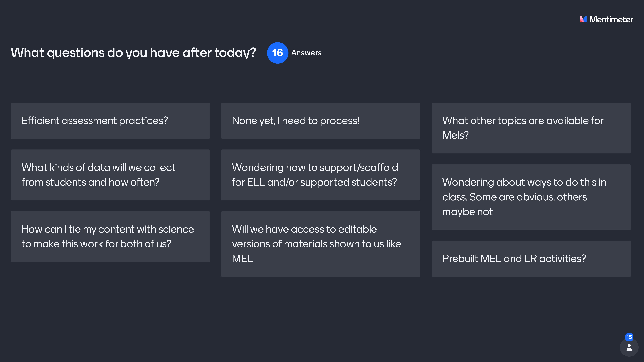Screen dimensions: 644x362
Task: Click the Mentimeter wordmark text
Action: click(x=611, y=19)
